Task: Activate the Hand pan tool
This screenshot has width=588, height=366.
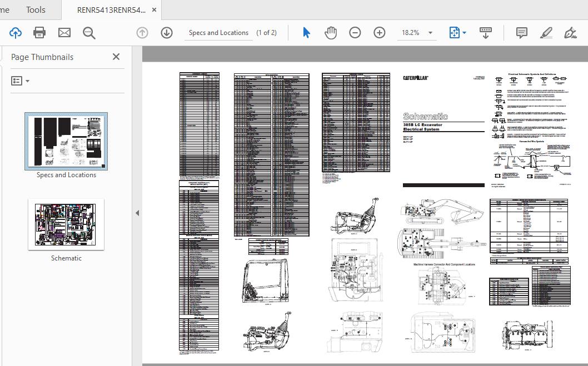Action: click(331, 33)
